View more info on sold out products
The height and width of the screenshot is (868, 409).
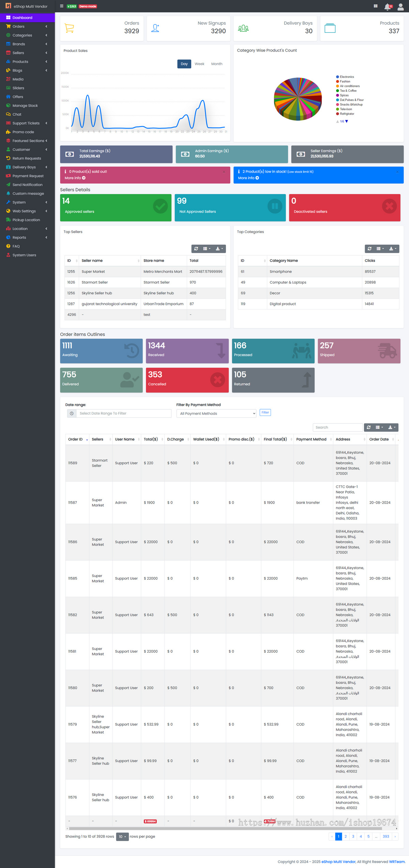(75, 178)
